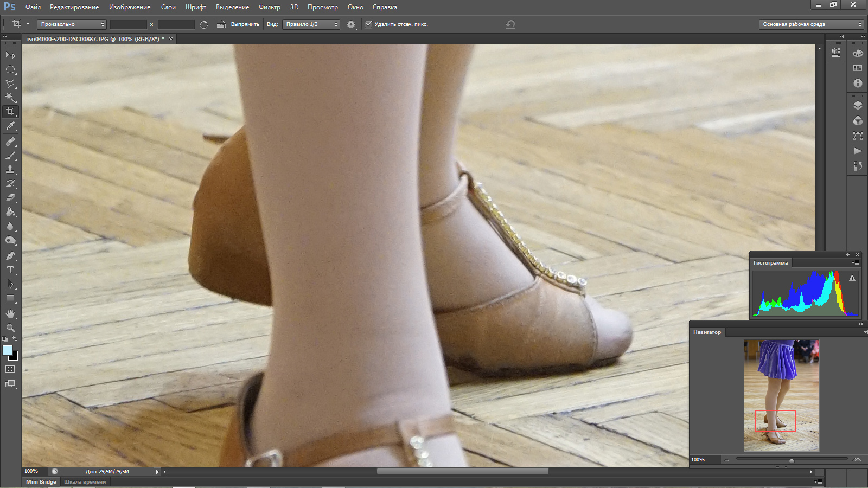Select the Magic Wand tool
Screen dimensions: 868x488
(x=10, y=98)
